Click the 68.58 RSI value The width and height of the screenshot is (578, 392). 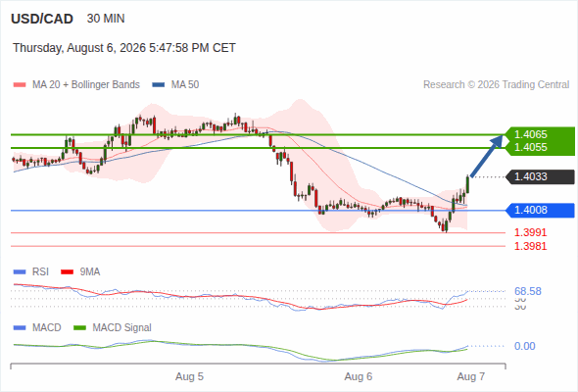(x=528, y=291)
